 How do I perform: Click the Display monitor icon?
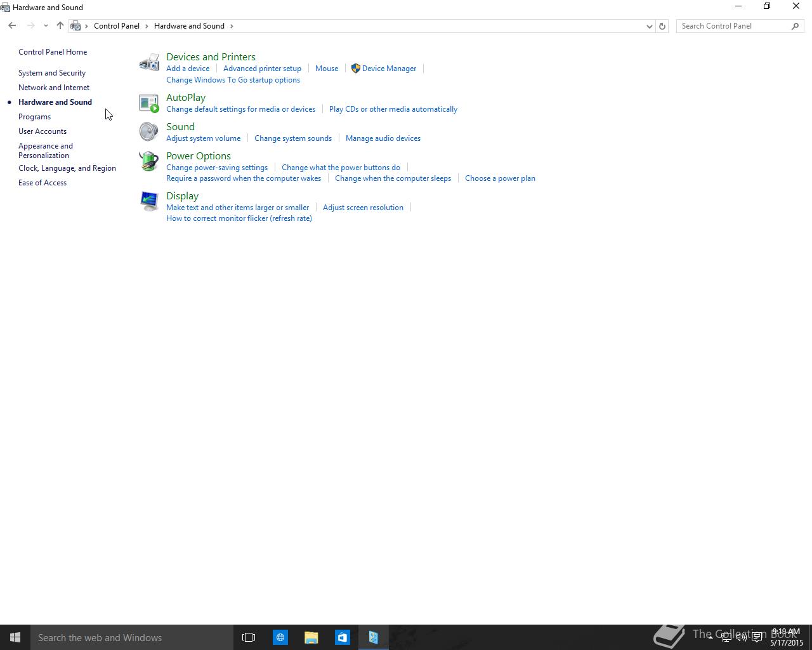(x=149, y=201)
